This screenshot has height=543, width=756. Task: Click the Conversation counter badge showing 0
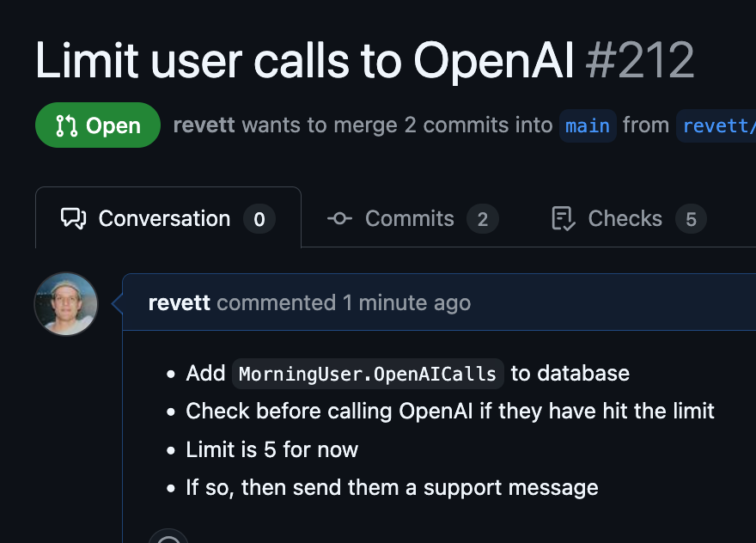259,219
